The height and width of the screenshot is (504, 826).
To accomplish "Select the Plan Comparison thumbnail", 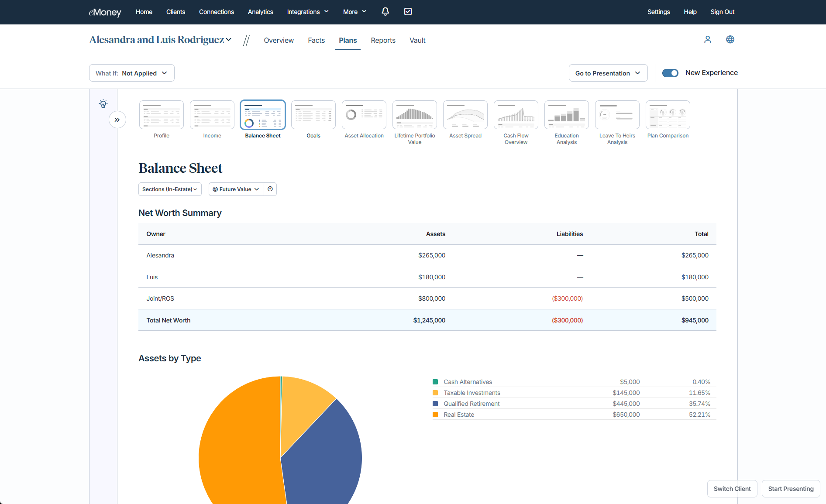I will coord(668,115).
